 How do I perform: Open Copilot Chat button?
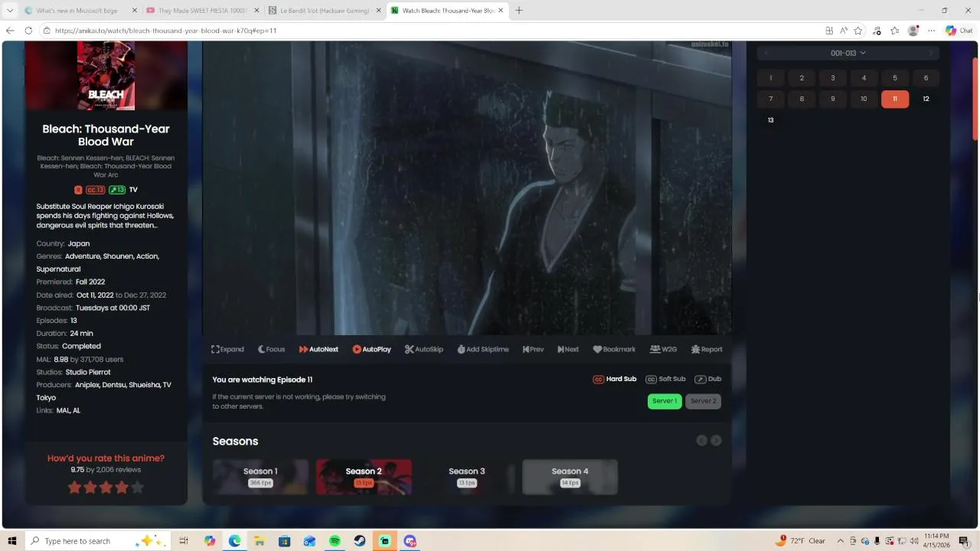tap(959, 31)
